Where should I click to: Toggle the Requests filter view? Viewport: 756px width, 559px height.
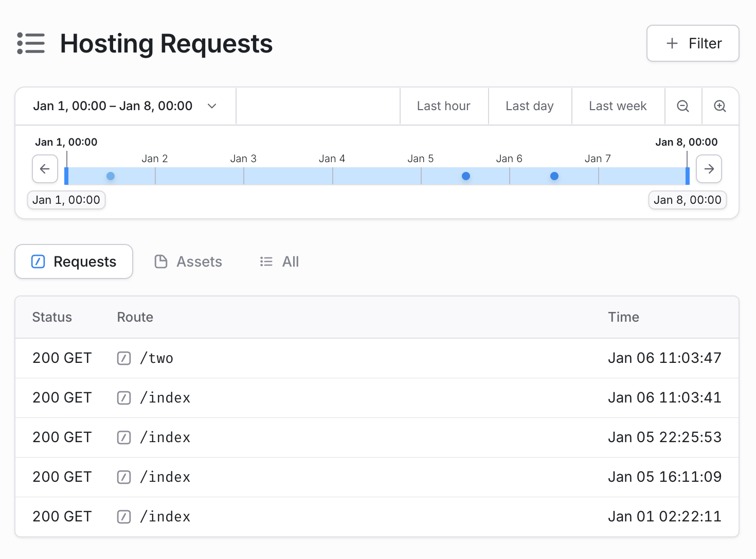pos(74,261)
